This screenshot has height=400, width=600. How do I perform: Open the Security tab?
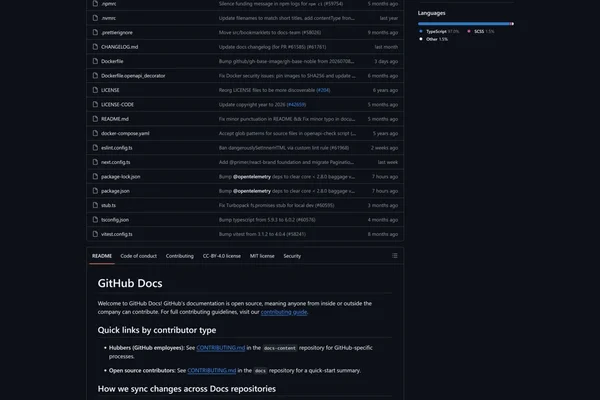pos(292,256)
